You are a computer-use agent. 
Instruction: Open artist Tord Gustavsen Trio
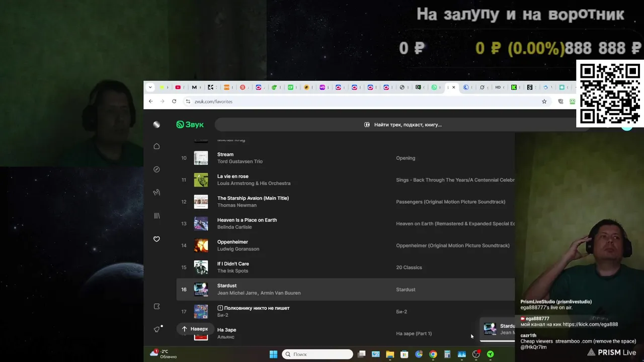[x=240, y=161]
